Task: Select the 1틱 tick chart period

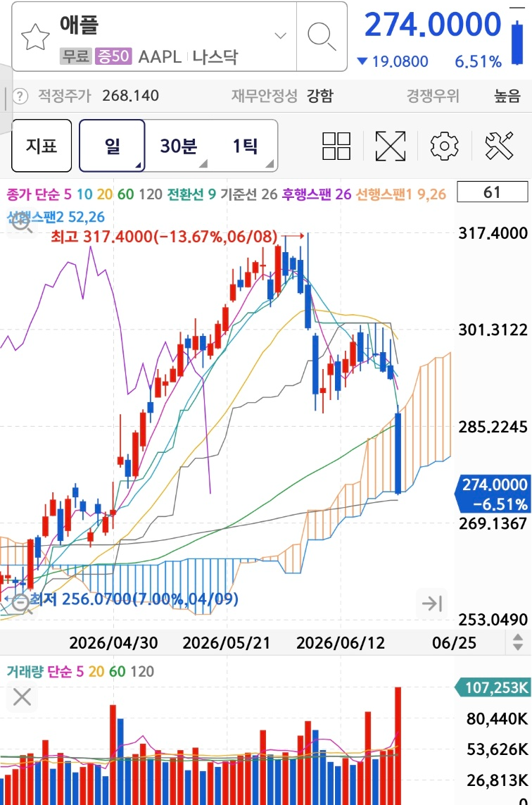Action: click(245, 146)
